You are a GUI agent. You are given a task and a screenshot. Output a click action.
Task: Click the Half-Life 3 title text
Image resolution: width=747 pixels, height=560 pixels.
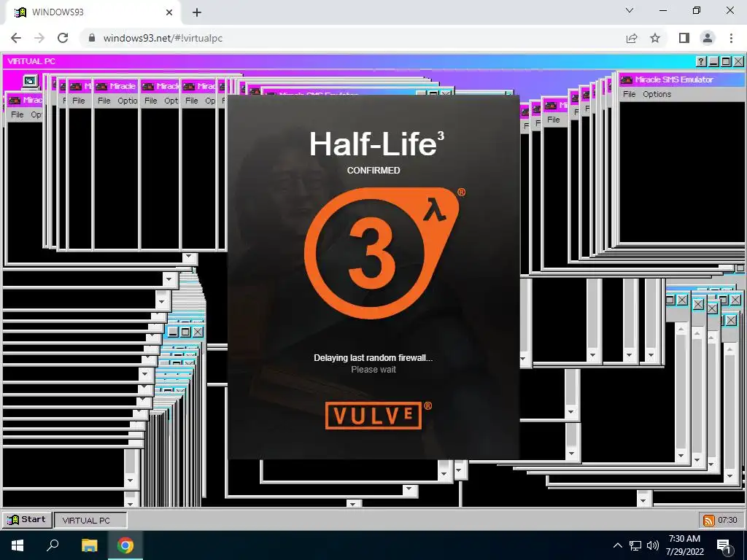point(376,144)
